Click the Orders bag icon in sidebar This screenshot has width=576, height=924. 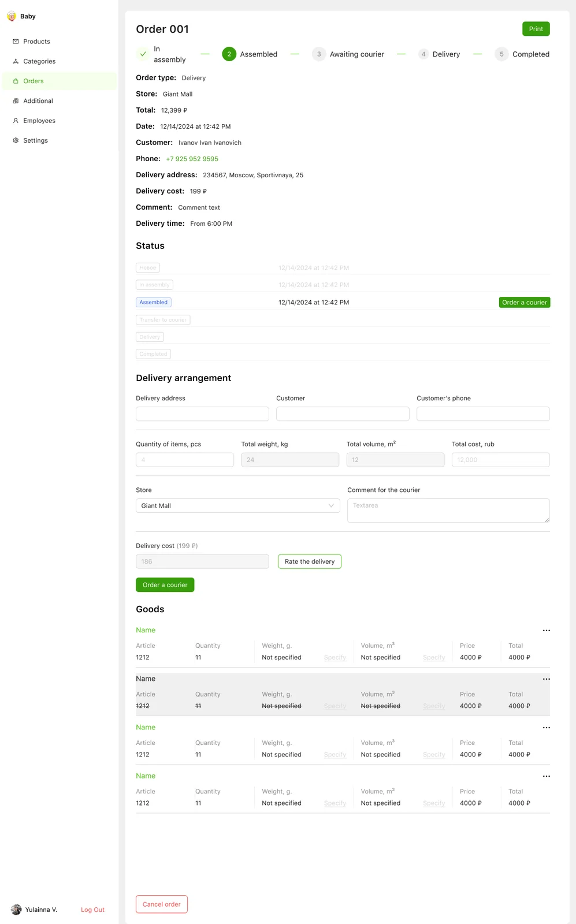point(16,81)
